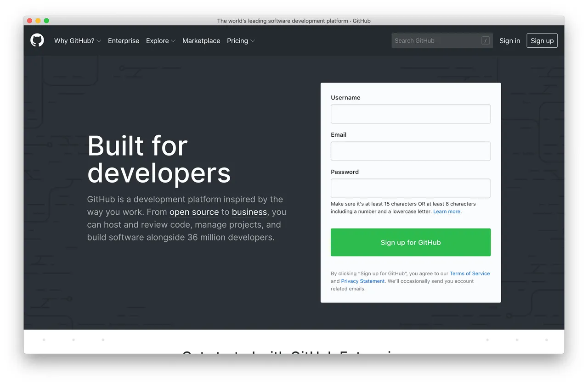Click the Sign up button in header
This screenshot has height=385, width=588.
point(542,41)
